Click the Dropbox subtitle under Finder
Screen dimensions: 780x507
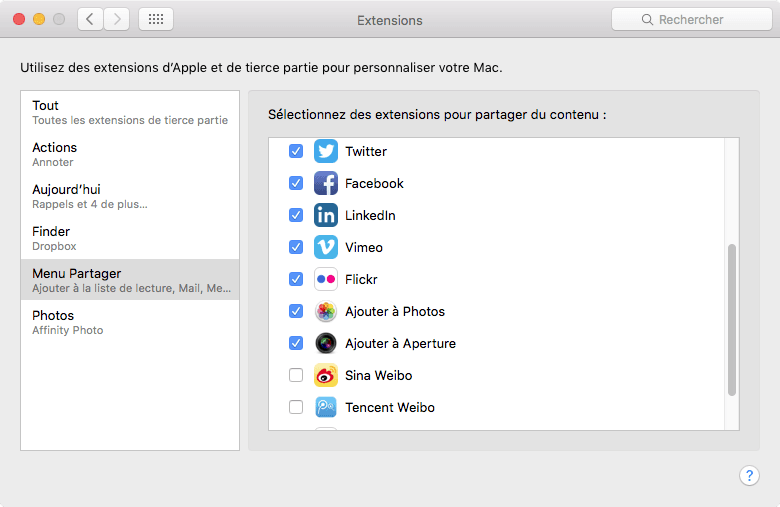(54, 246)
